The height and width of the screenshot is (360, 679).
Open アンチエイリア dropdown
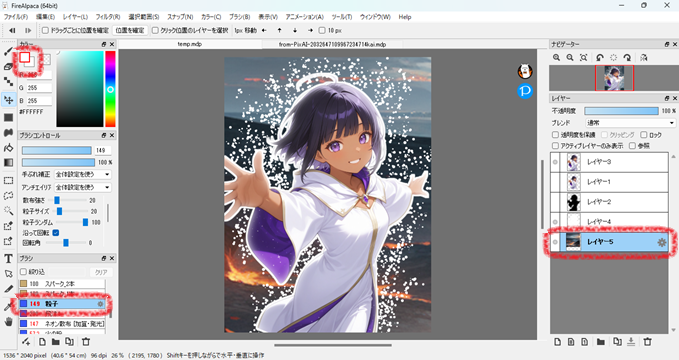[x=82, y=187]
